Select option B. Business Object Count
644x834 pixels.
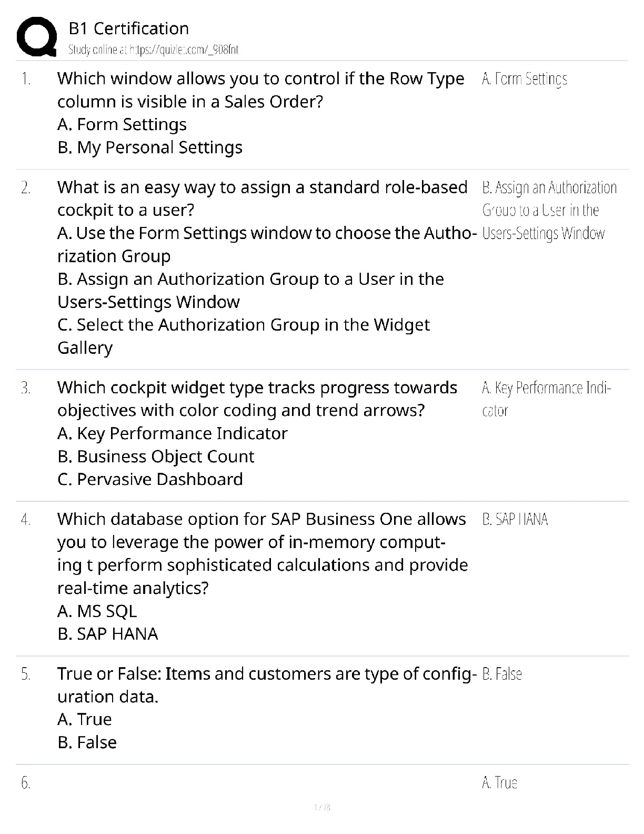[x=156, y=456]
